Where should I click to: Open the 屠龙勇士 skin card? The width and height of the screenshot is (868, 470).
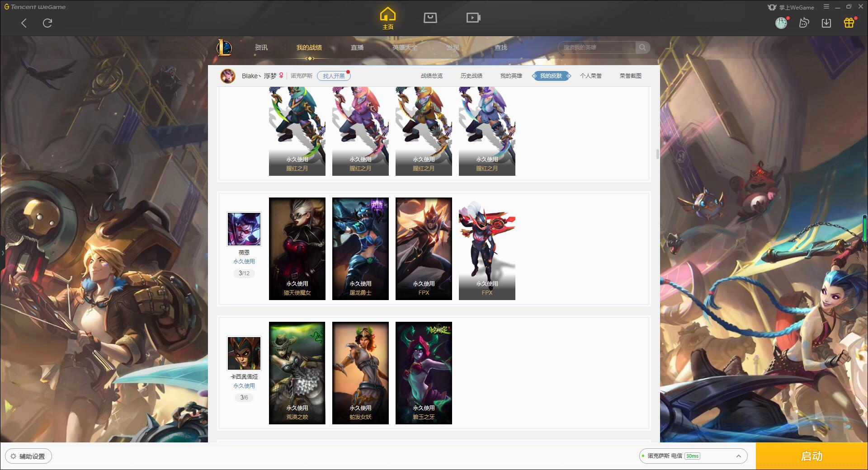click(x=360, y=249)
